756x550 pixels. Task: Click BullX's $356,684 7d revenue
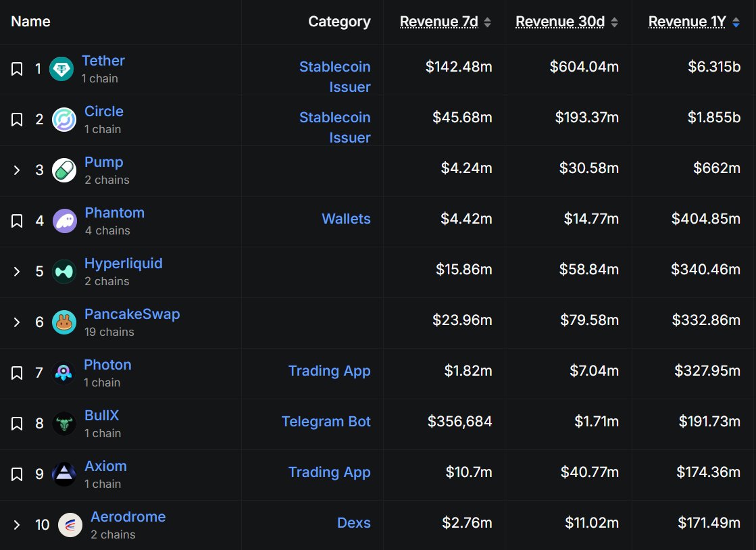click(x=459, y=422)
